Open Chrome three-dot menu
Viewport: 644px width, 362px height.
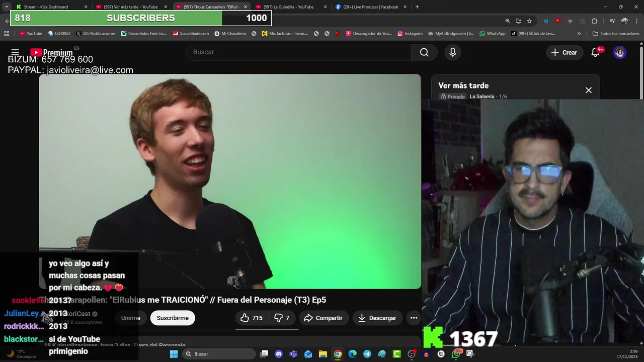[x=636, y=21]
